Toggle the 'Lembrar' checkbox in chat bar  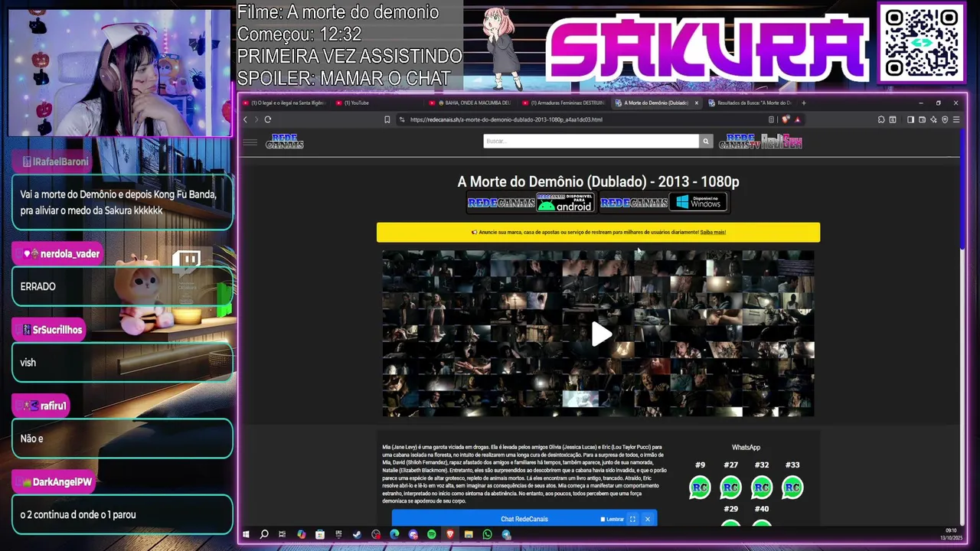pyautogui.click(x=603, y=519)
